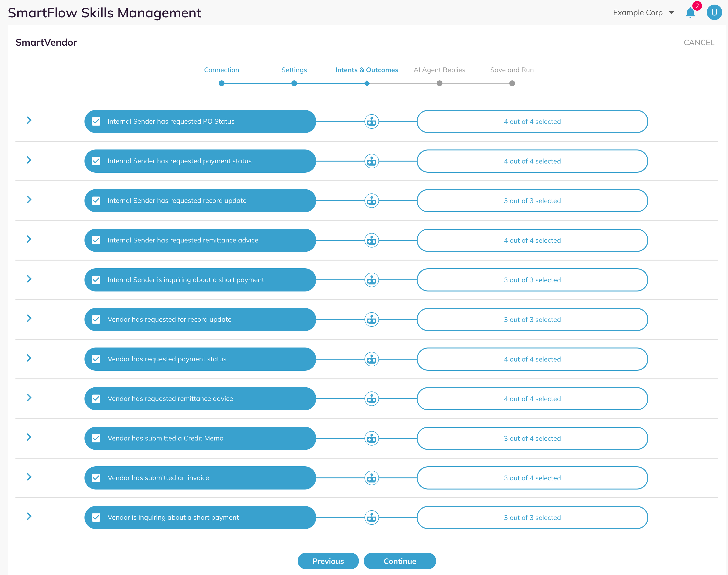Click robot icon for PO Status intent
This screenshot has width=728, height=575.
tap(372, 121)
